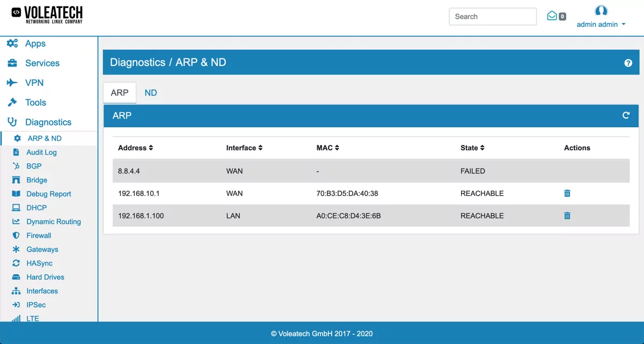Delete the 192.168.10.1 ARP entry

tap(567, 193)
